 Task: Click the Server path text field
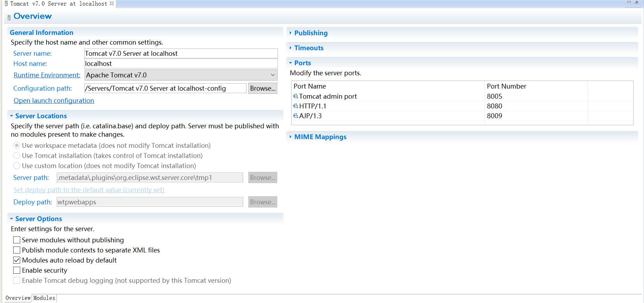150,177
